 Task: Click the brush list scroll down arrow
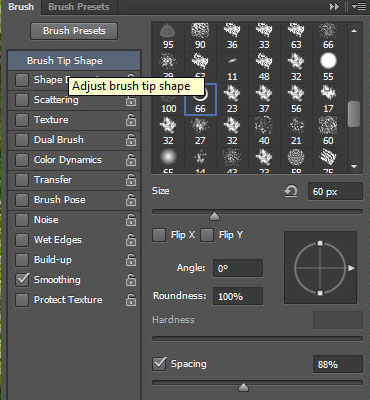coord(354,166)
